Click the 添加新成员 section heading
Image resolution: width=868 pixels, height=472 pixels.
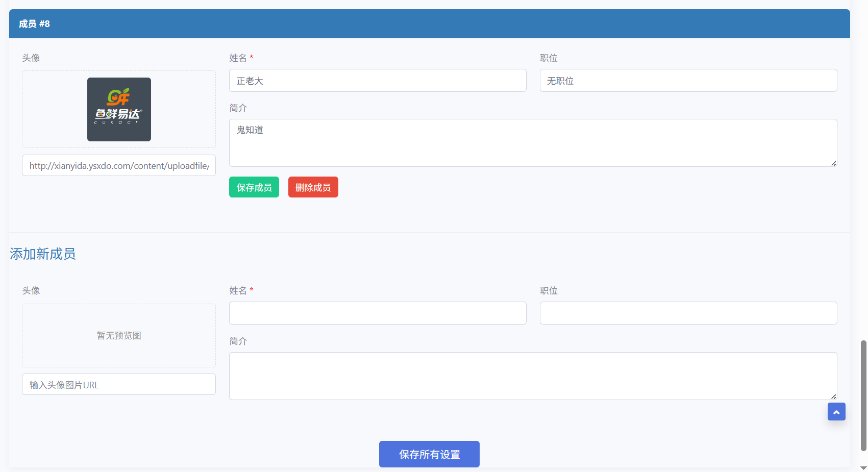43,254
